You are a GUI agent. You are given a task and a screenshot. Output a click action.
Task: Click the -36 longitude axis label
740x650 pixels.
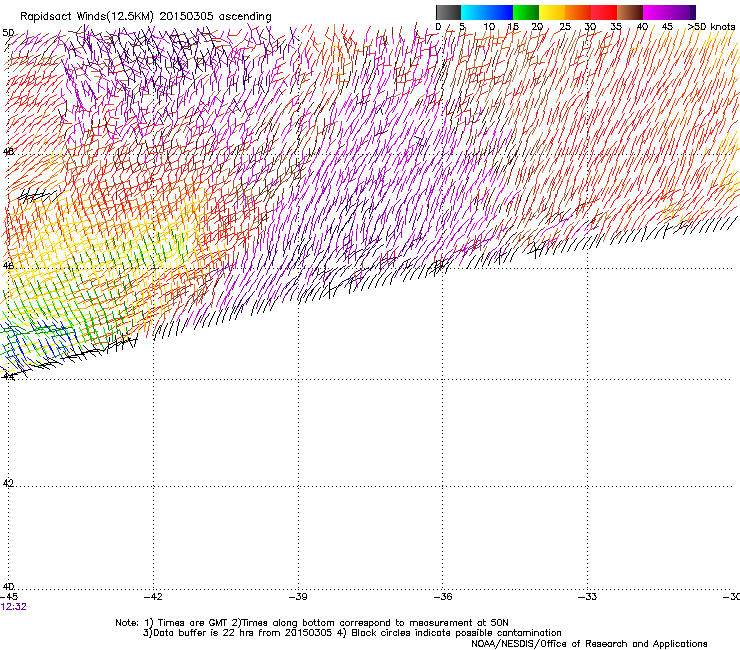pos(443,597)
